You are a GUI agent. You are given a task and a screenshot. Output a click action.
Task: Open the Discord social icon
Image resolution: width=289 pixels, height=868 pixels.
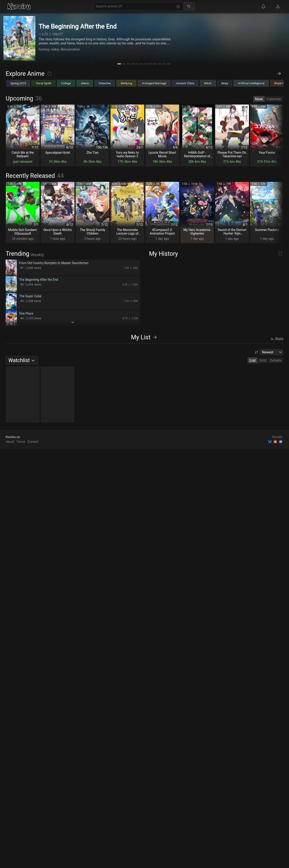(x=281, y=442)
